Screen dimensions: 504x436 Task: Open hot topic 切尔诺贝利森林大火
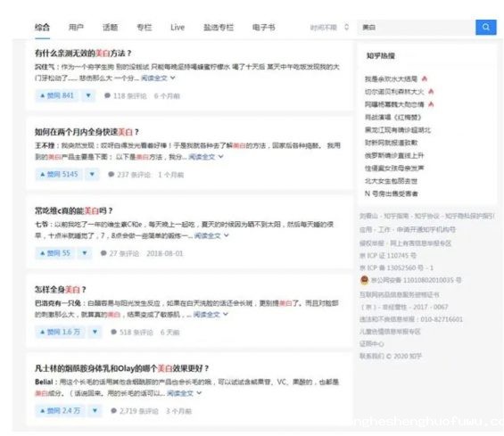tap(394, 92)
